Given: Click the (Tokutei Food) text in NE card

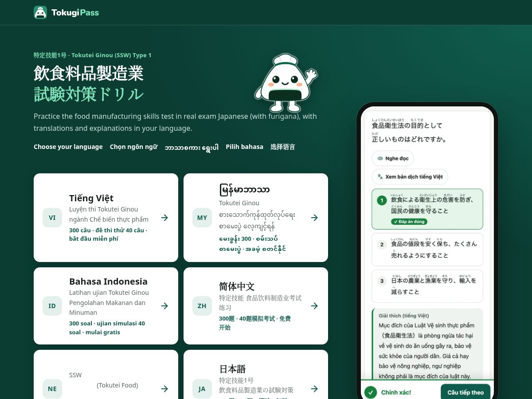Looking at the screenshot, I should (117, 385).
